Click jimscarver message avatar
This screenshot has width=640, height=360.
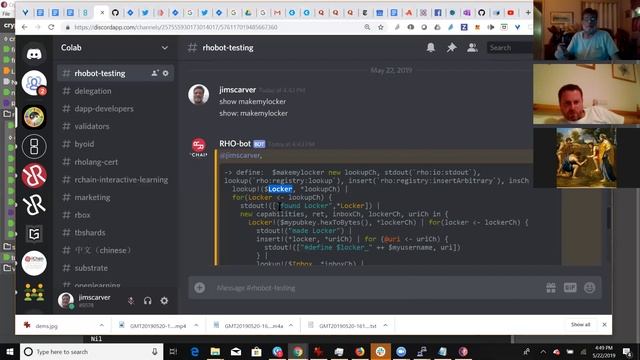point(198,94)
